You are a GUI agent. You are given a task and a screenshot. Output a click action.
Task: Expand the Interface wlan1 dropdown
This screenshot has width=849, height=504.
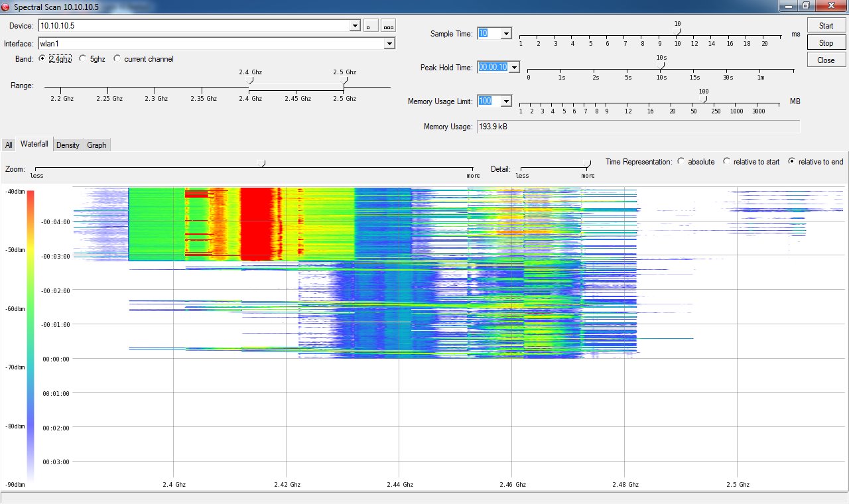point(389,44)
